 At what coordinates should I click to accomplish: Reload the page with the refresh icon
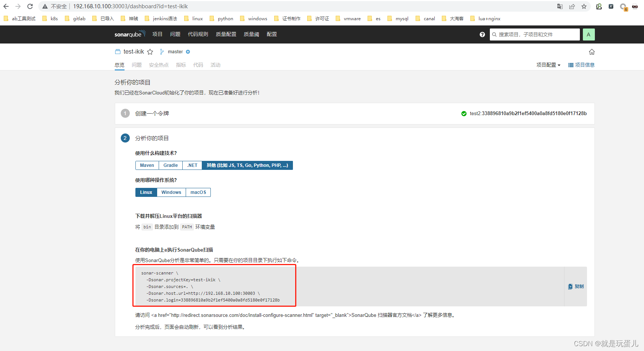pos(30,6)
